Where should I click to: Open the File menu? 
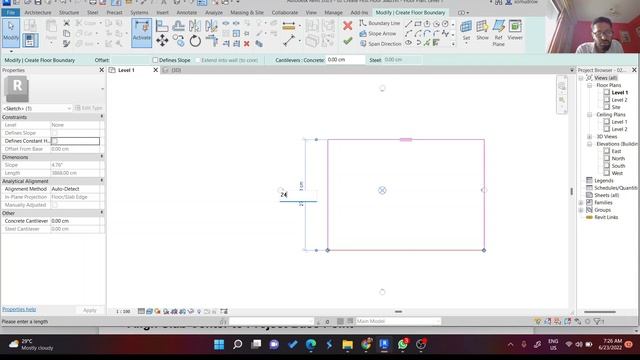point(11,13)
